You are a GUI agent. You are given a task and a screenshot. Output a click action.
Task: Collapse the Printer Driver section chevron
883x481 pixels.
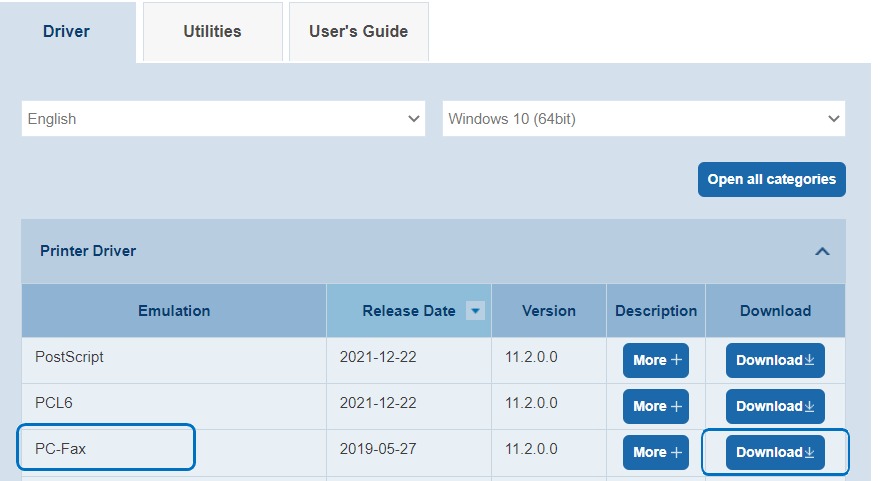822,251
